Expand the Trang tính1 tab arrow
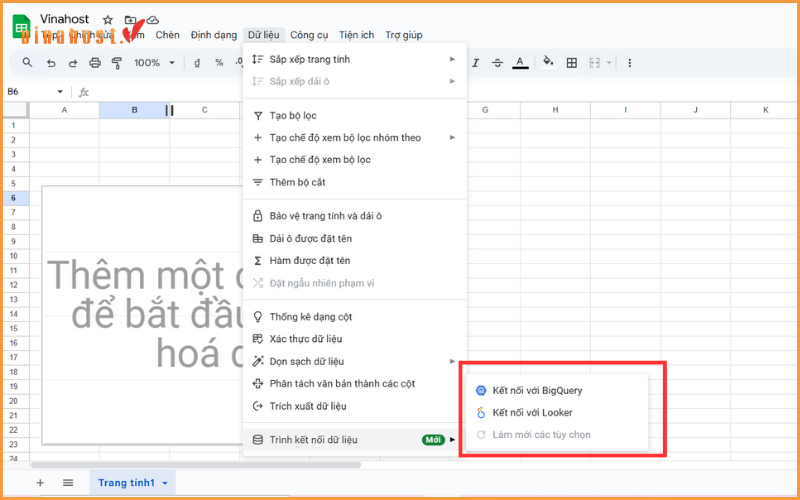800x500 pixels. tap(164, 483)
